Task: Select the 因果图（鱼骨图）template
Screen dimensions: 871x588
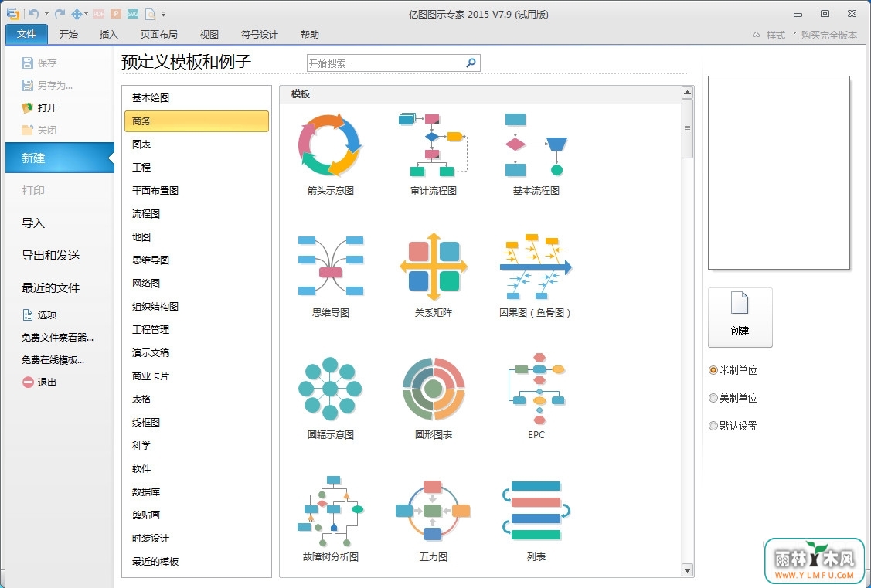Action: pyautogui.click(x=536, y=277)
